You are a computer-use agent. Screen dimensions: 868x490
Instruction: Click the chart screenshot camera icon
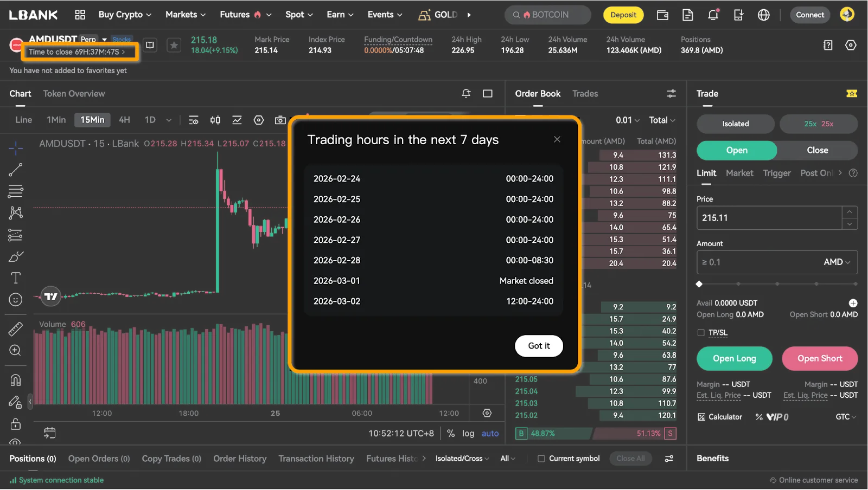(x=280, y=120)
